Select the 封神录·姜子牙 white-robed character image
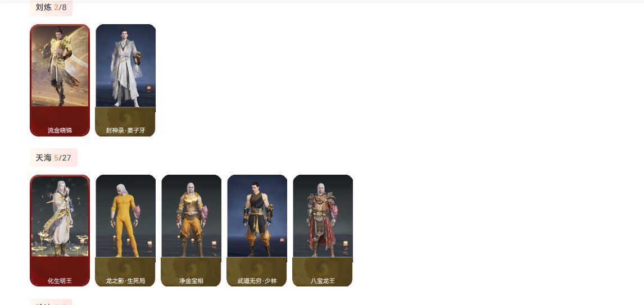 (x=126, y=66)
